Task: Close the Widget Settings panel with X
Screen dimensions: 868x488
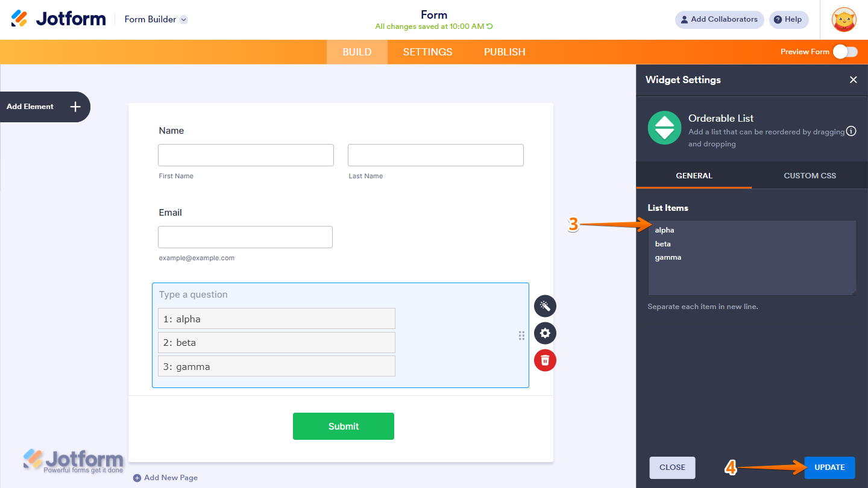Action: coord(853,80)
